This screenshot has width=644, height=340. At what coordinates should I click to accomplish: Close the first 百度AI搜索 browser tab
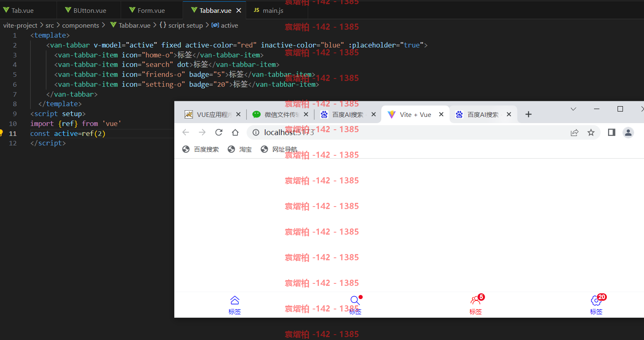click(x=373, y=114)
